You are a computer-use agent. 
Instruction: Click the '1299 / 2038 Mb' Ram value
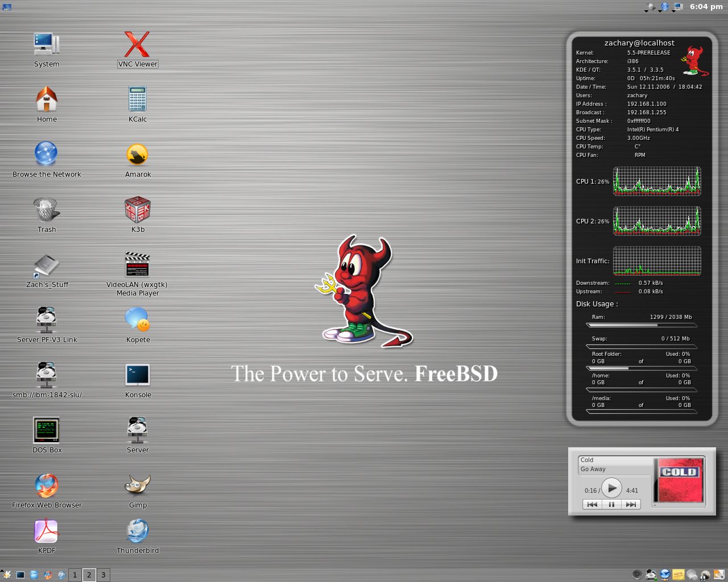coord(671,317)
